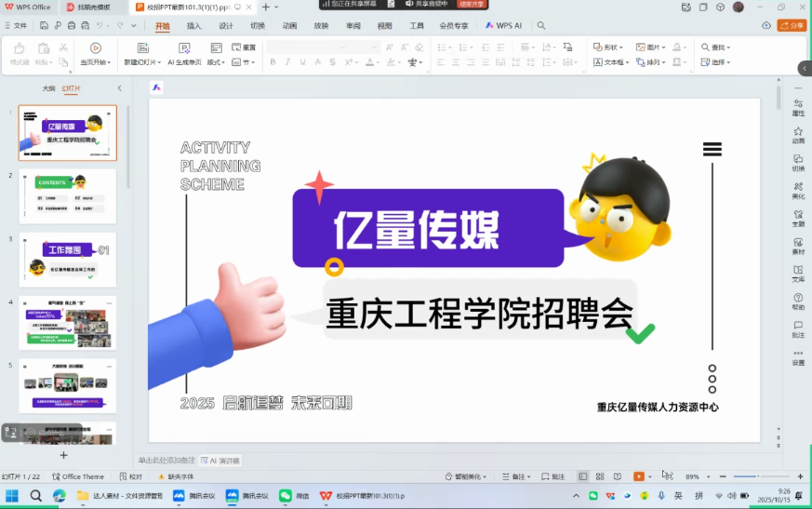
Task: Switch to normal view in status bar
Action: 583,476
